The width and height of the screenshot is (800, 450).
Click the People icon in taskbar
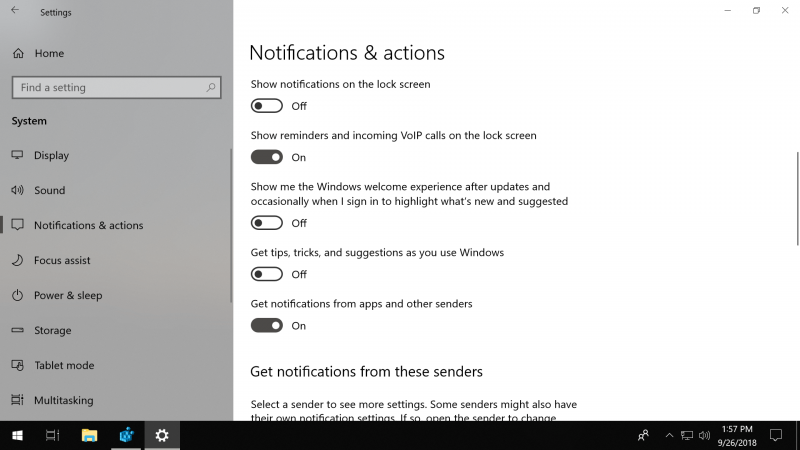(x=643, y=435)
